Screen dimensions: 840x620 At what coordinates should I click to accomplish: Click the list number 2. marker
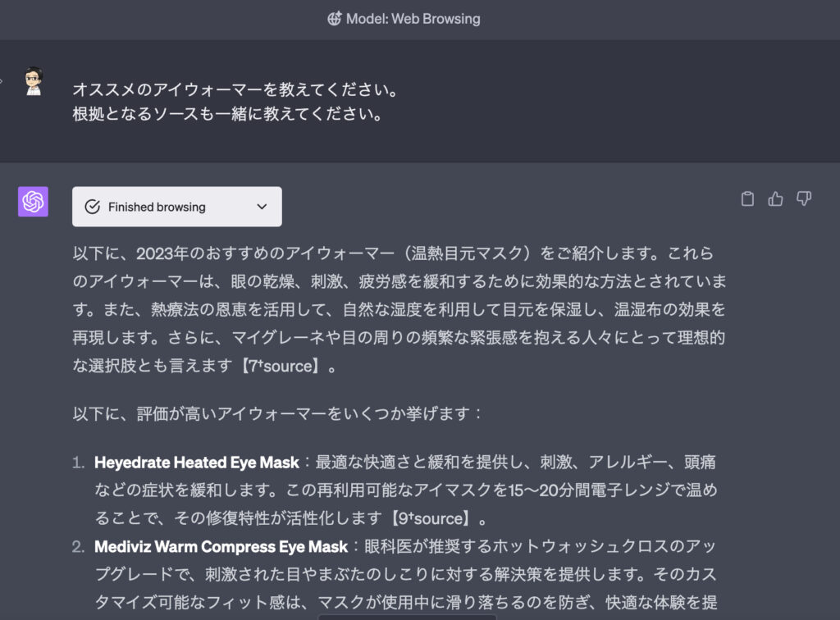click(x=78, y=547)
